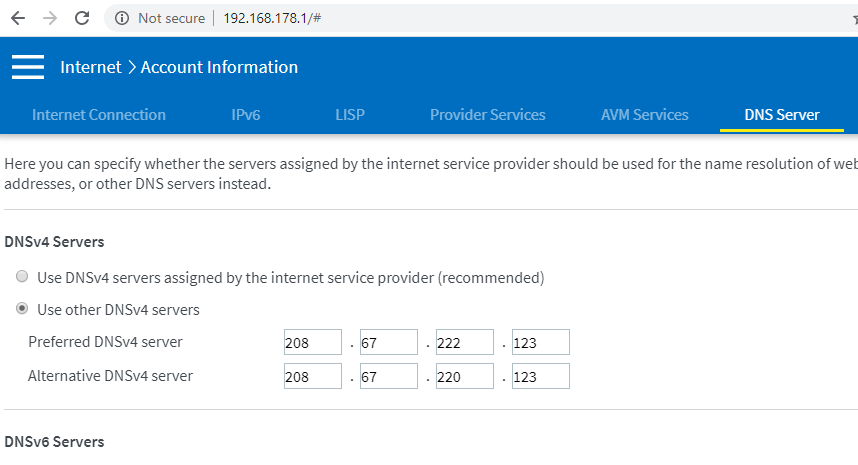Click the browser forward arrow
Image resolution: width=858 pixels, height=465 pixels.
[50, 18]
